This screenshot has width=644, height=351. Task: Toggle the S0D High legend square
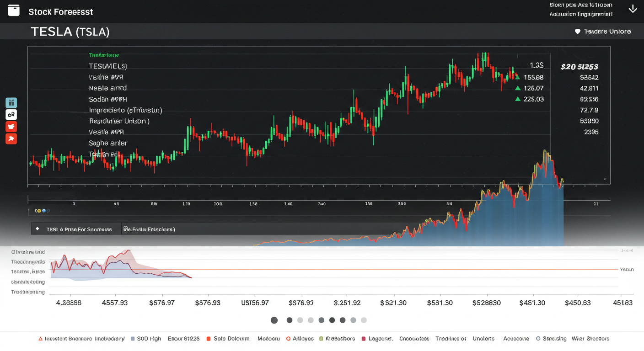[x=133, y=339]
